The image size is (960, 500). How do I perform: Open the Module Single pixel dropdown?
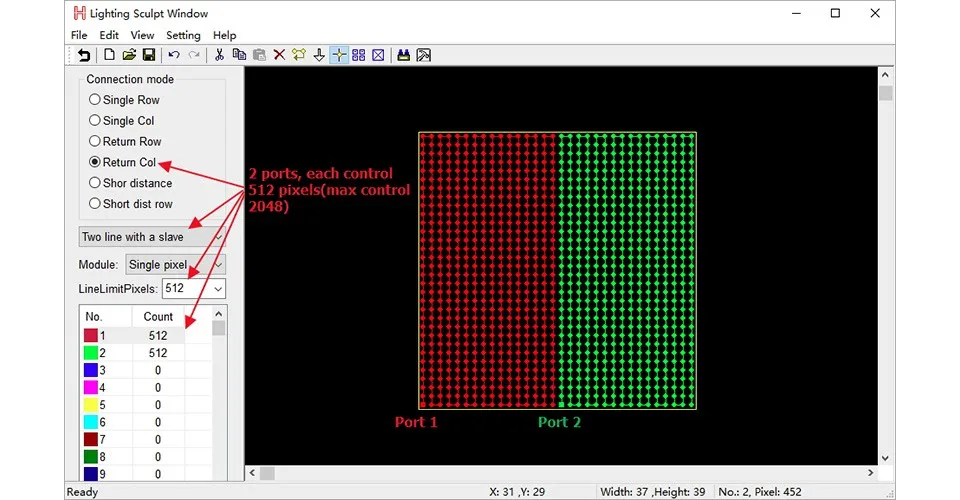click(176, 264)
